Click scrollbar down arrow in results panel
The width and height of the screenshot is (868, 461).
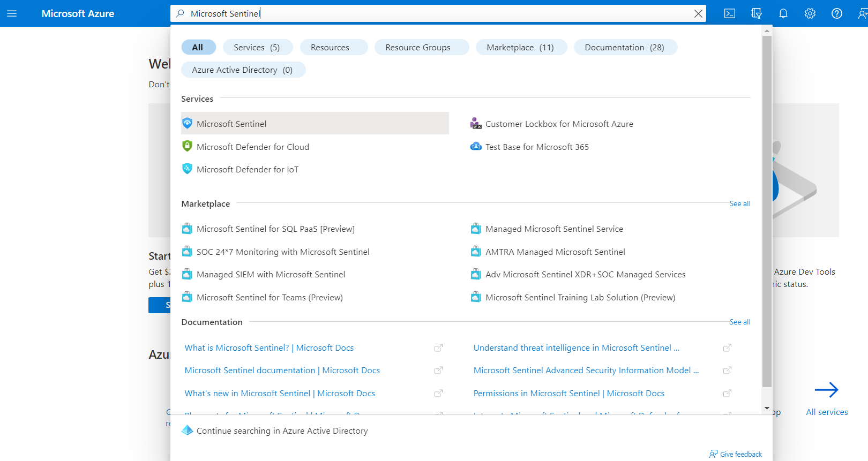767,409
